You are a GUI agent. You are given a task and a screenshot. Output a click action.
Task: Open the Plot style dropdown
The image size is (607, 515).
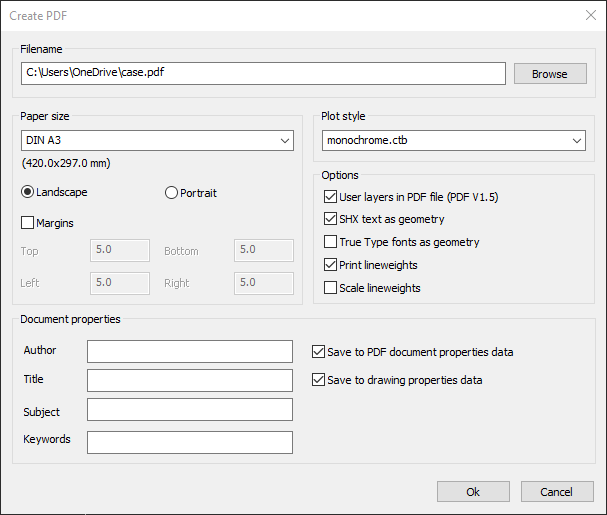453,140
